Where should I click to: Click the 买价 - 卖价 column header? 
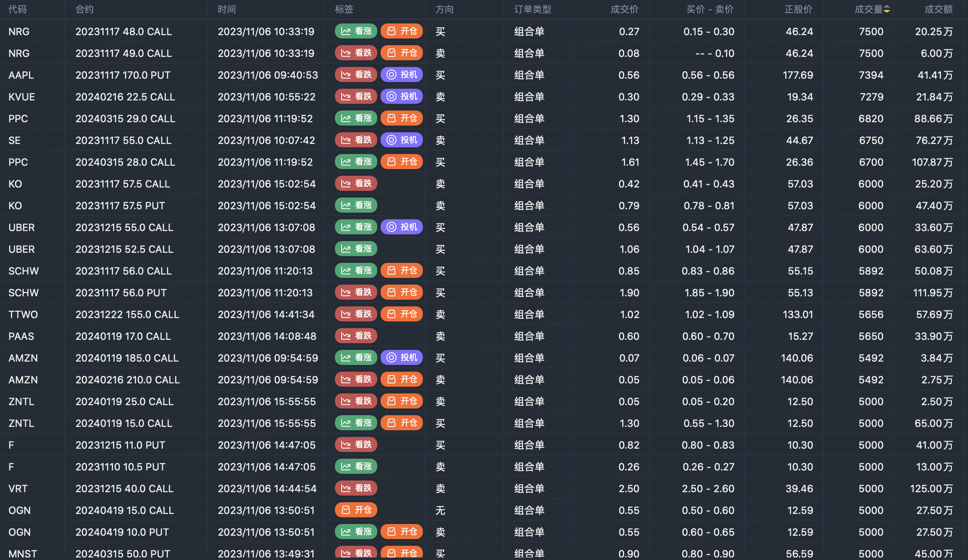[x=710, y=10]
